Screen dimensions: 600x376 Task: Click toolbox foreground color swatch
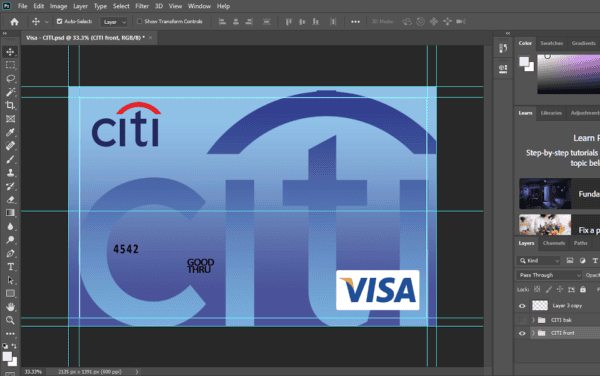coord(7,356)
